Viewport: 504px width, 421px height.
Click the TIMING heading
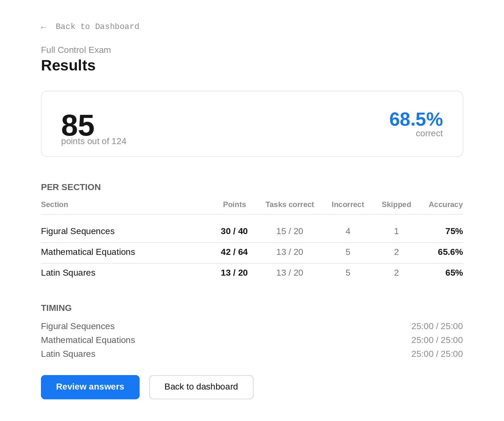point(56,308)
